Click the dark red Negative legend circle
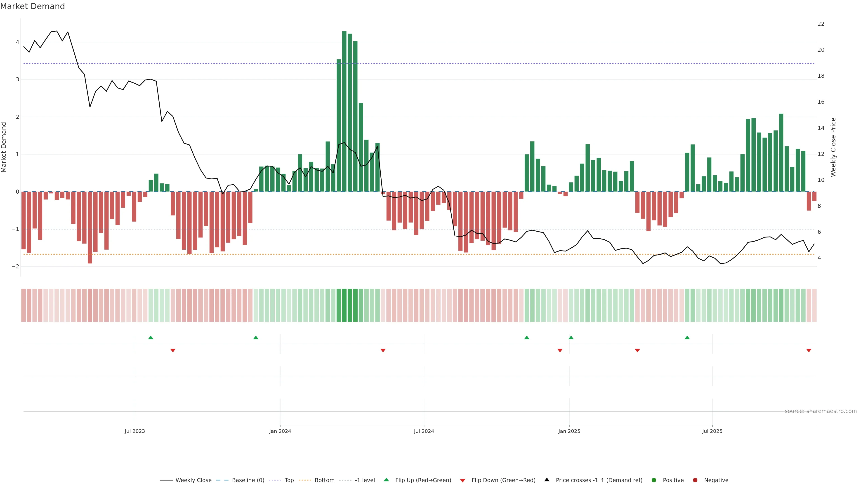This screenshot has width=868, height=488. [x=695, y=480]
